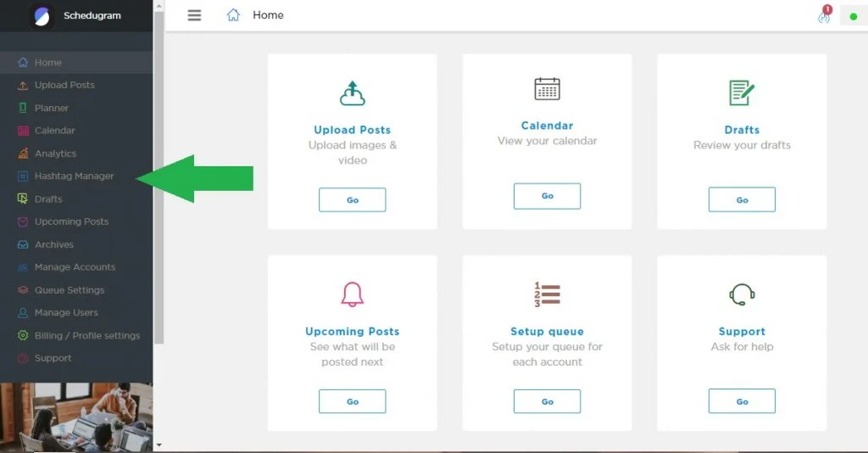
Task: Click the Calendar card title
Action: coord(547,126)
